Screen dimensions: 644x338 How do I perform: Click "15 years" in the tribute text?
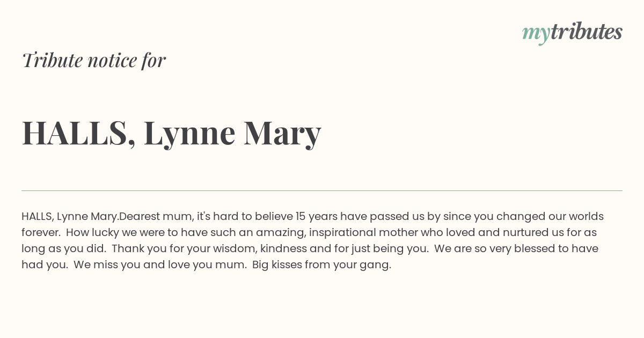coord(316,217)
